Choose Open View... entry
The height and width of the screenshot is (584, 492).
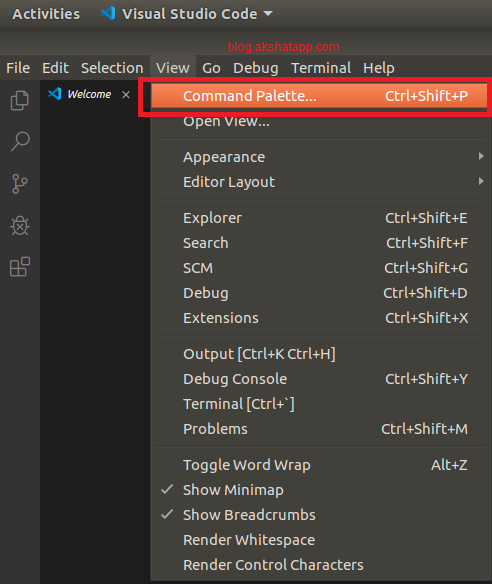[x=321, y=121]
